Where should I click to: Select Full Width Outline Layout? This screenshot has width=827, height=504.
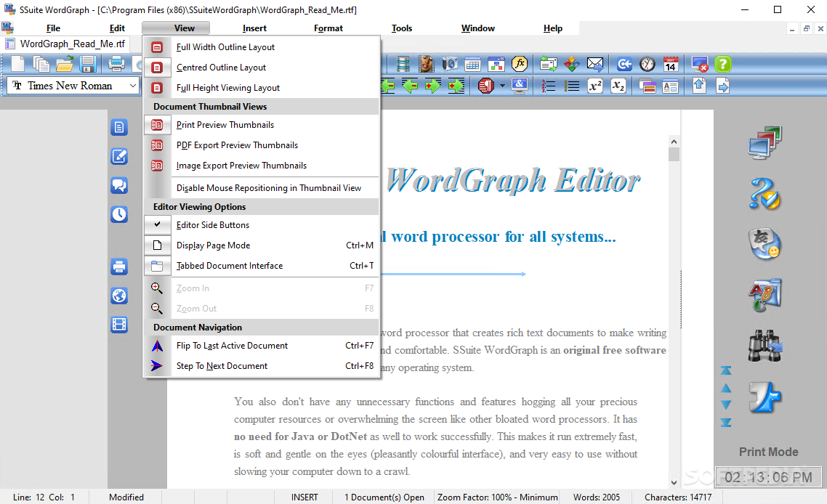[262, 47]
